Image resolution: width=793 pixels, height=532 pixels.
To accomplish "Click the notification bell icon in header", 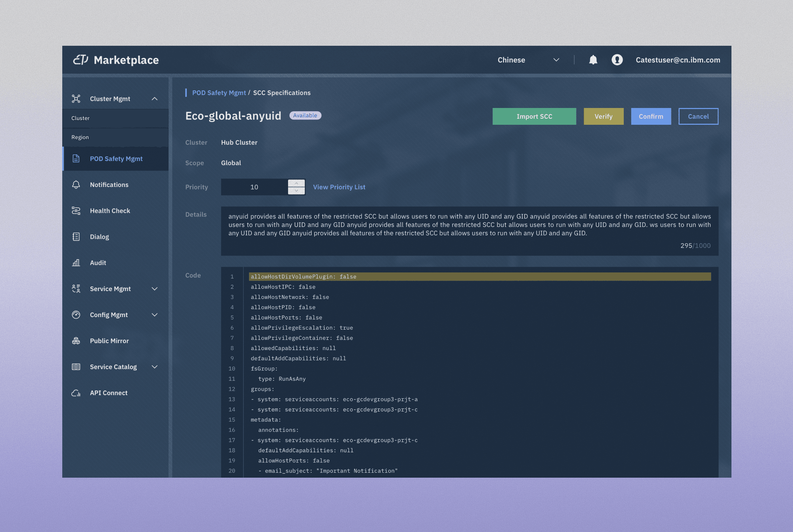I will tap(593, 60).
